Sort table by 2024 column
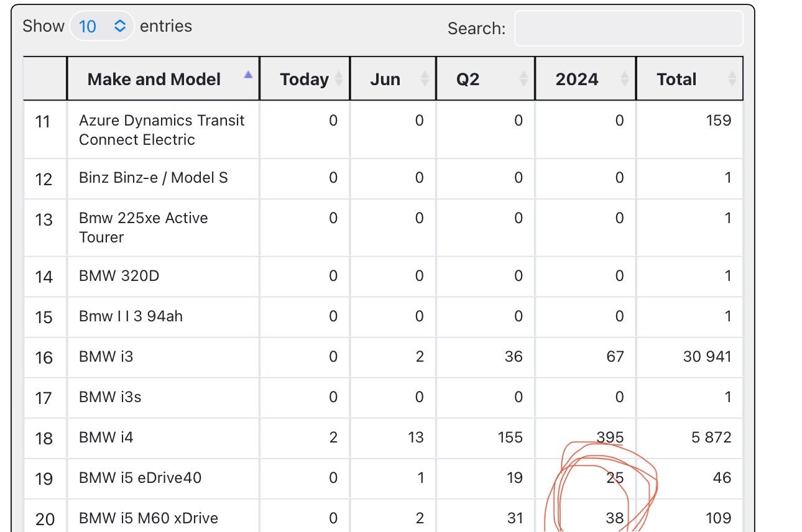 point(586,79)
